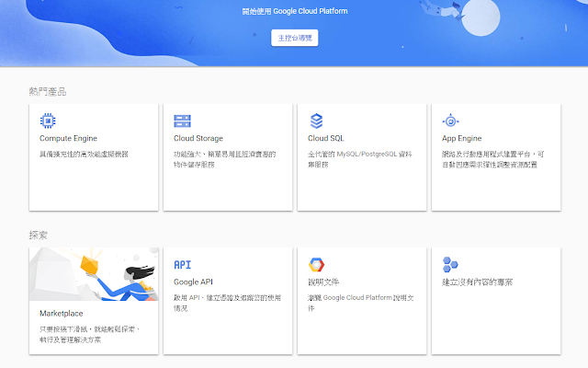Screen dimensions: 588x368
Task: Open the Cloud Storage title link
Action: pos(198,138)
